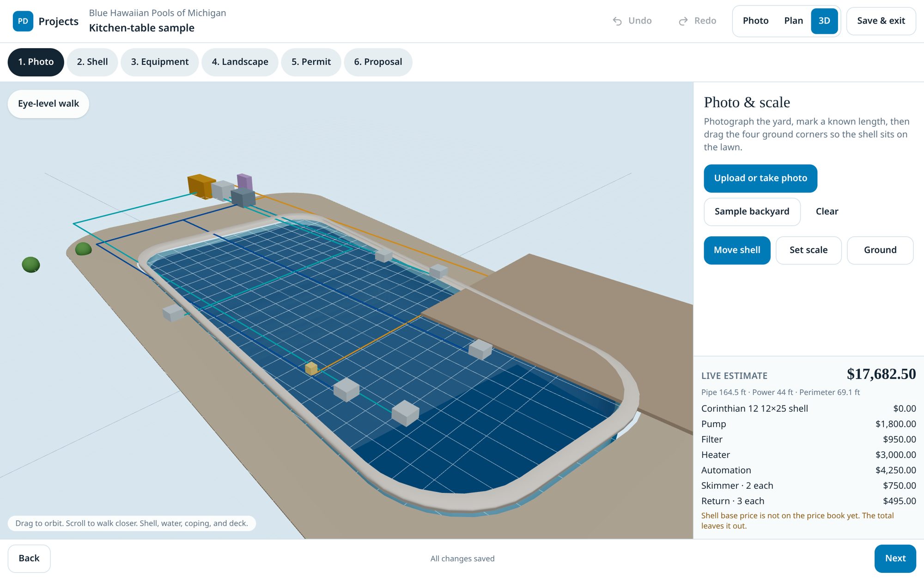Click Clear to remove photo
924x578 pixels.
827,212
